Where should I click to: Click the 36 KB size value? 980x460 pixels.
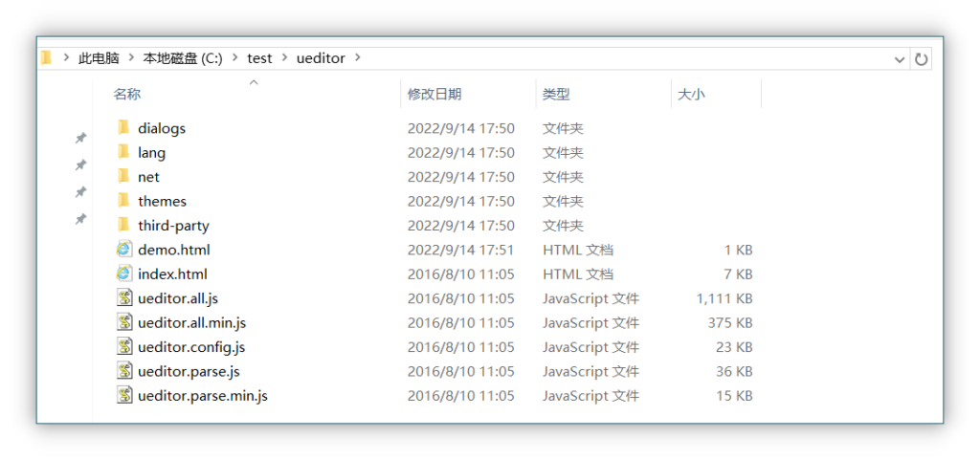click(734, 371)
